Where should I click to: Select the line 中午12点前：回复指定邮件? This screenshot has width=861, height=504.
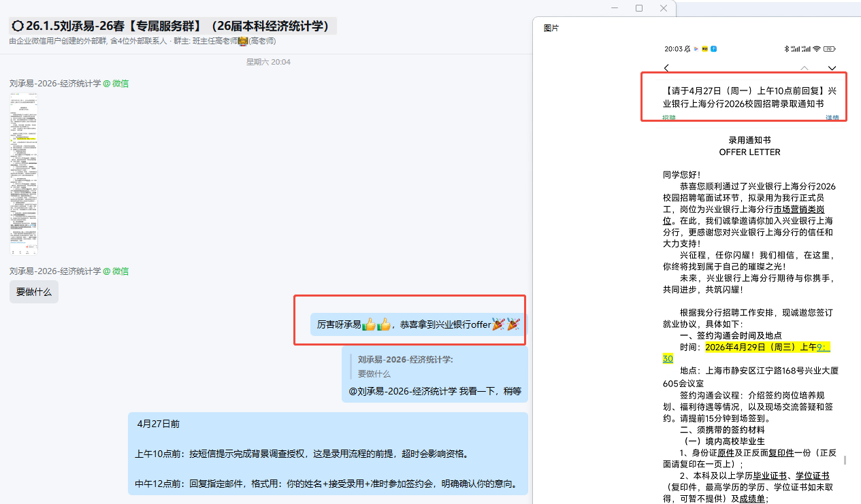(x=327, y=484)
